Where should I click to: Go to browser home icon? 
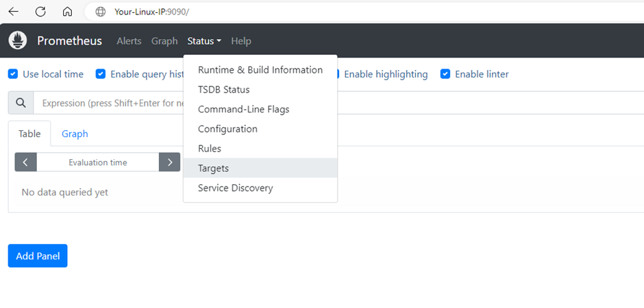(x=67, y=12)
